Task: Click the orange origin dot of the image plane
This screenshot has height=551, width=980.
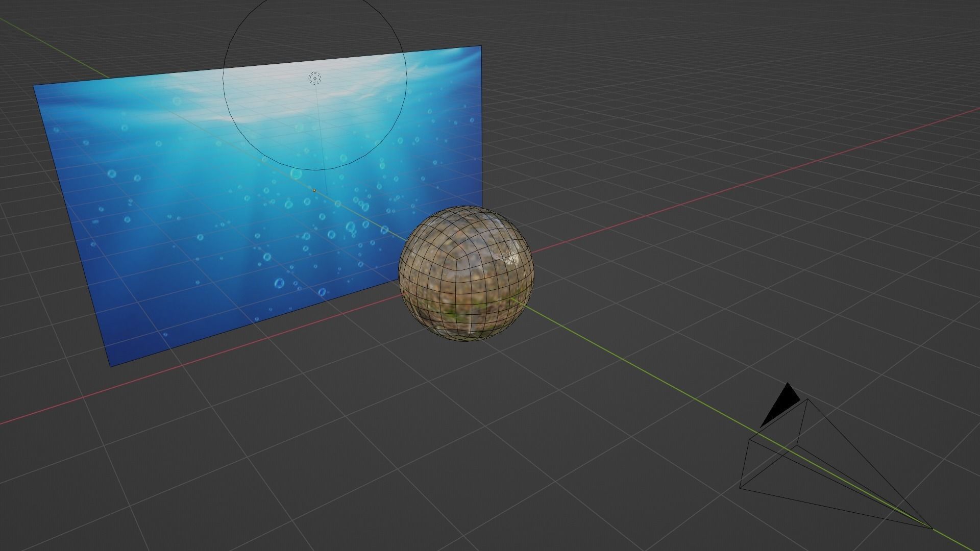Action: (314, 190)
